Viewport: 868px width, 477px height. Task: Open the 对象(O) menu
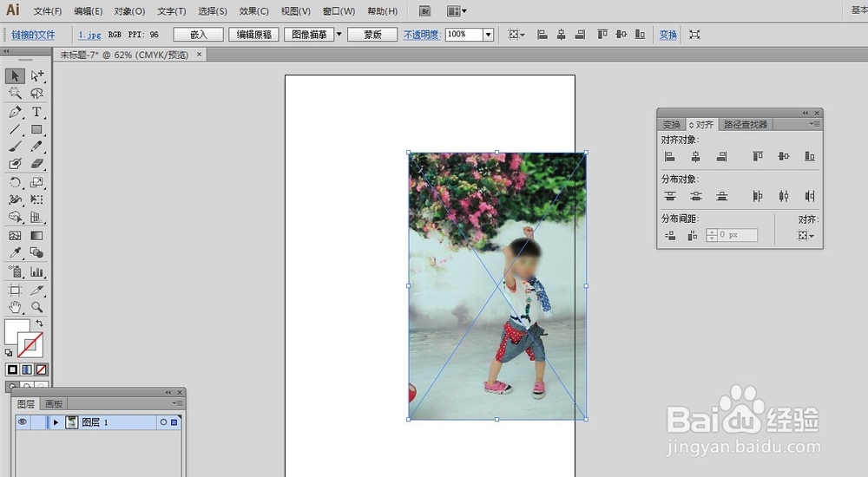pos(129,11)
